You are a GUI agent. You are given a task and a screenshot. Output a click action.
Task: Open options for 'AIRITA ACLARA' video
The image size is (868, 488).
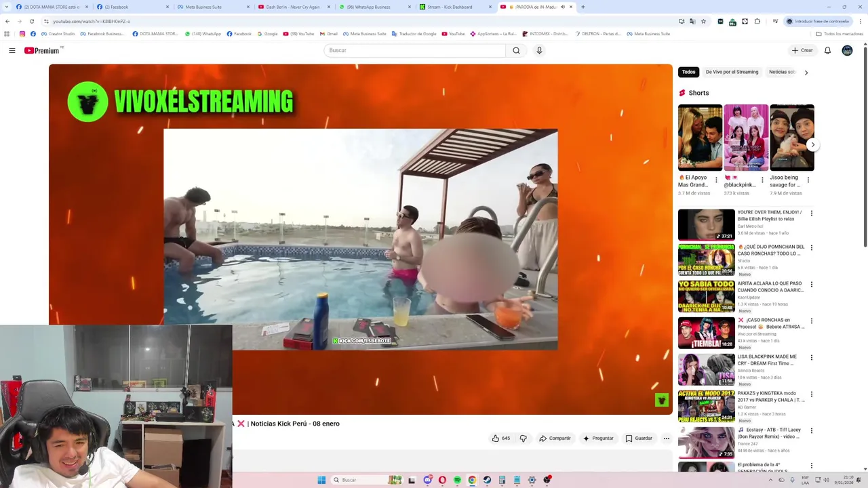811,285
